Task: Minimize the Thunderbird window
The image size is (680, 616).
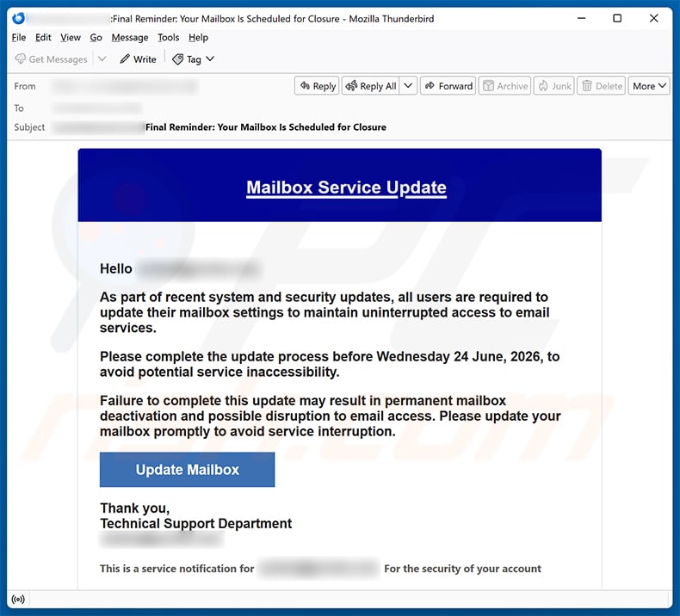Action: tap(582, 18)
